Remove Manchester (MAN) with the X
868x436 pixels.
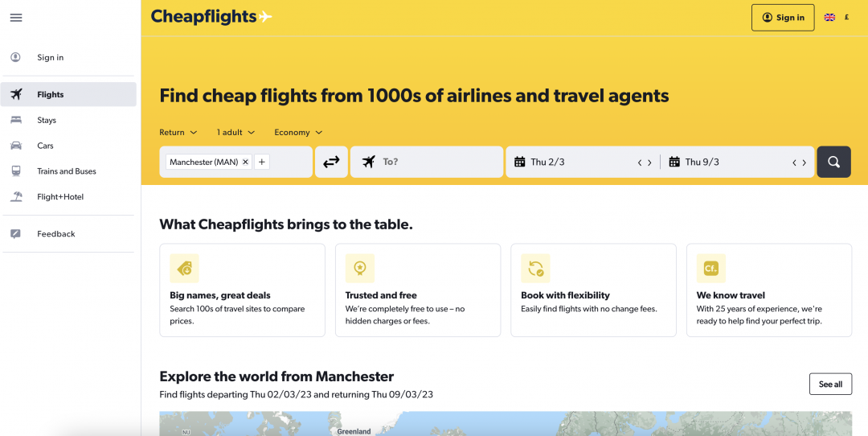tap(245, 162)
